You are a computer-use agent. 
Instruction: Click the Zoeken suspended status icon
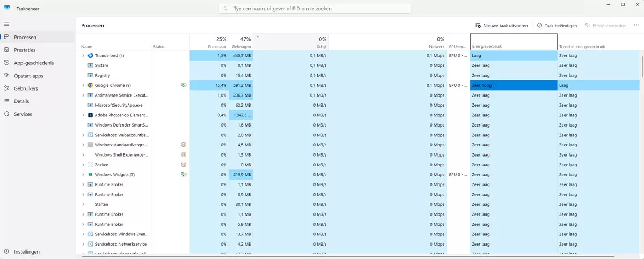(184, 165)
